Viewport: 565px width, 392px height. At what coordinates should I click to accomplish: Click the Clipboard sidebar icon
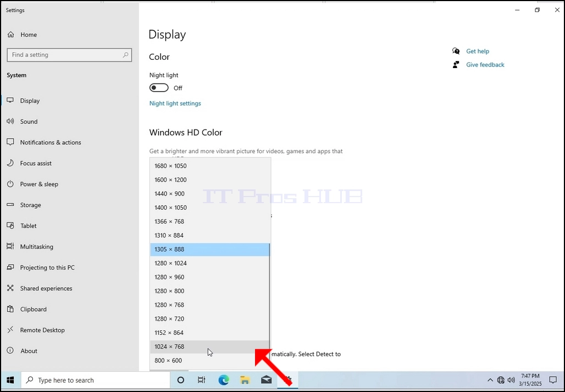10,309
